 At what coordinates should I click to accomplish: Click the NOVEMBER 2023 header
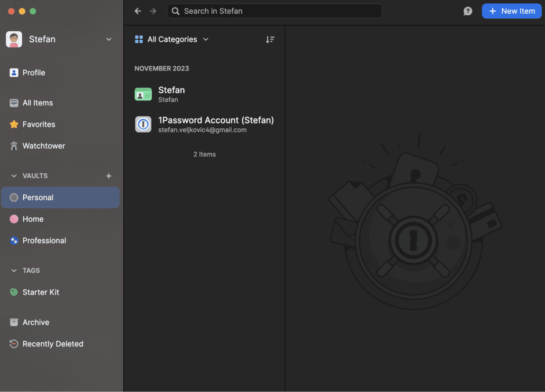(x=162, y=68)
